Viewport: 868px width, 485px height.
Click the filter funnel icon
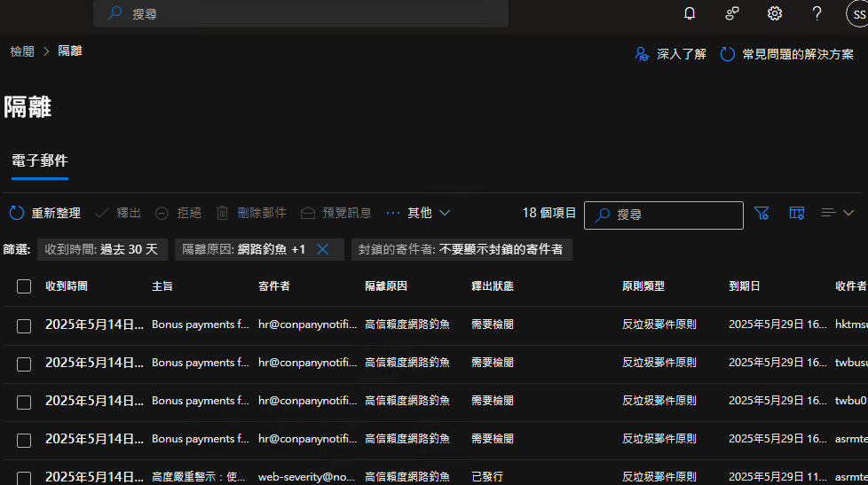pos(761,213)
